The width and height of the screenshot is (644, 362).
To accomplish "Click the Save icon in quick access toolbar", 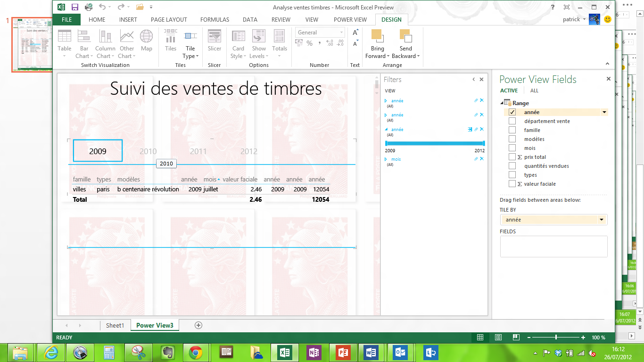I will click(x=75, y=7).
